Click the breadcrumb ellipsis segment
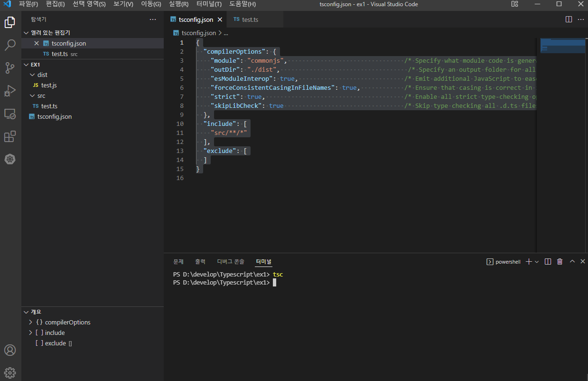588x381 pixels. tap(226, 33)
